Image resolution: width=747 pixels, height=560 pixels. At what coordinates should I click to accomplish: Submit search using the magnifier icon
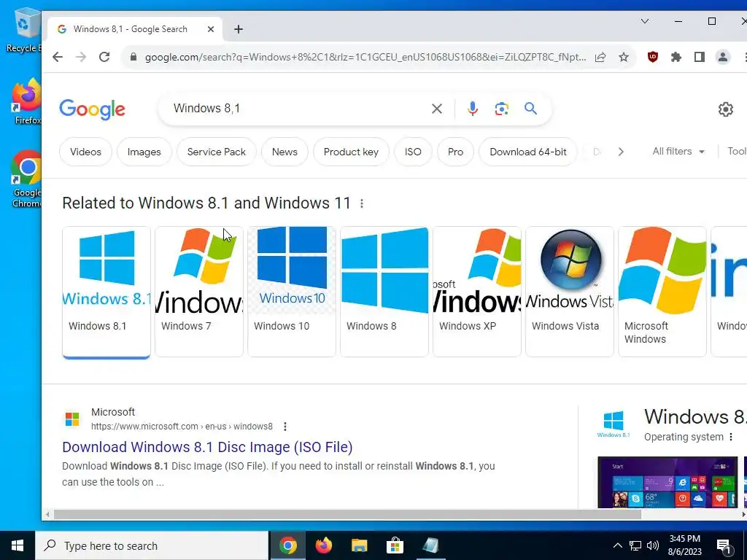[x=531, y=109]
